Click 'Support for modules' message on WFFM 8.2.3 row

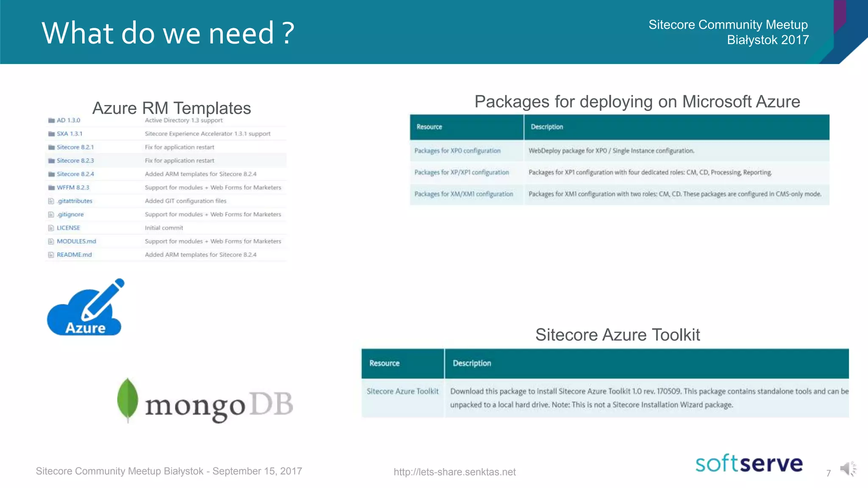tap(213, 188)
